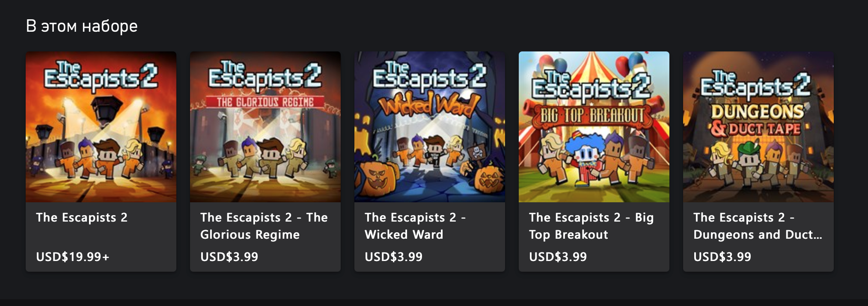The width and height of the screenshot is (868, 306).
Task: Click 'The Escapists 2 - The Glorious Regime' title
Action: [264, 226]
